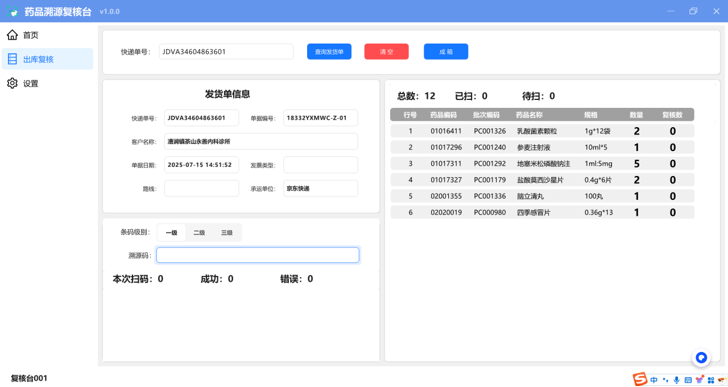The width and height of the screenshot is (728, 387).
Task: Click the 数量 column header
Action: click(x=636, y=115)
